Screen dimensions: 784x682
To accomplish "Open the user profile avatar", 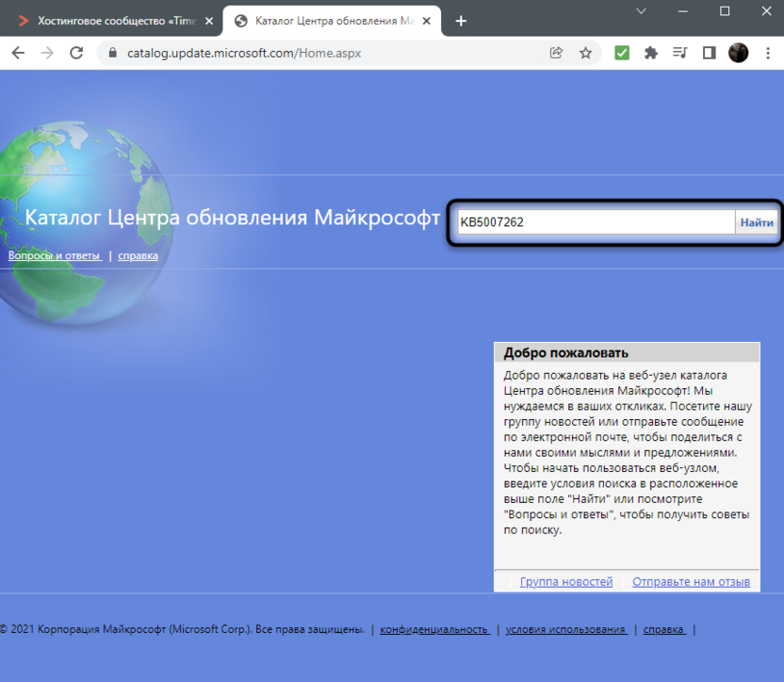I will 738,54.
